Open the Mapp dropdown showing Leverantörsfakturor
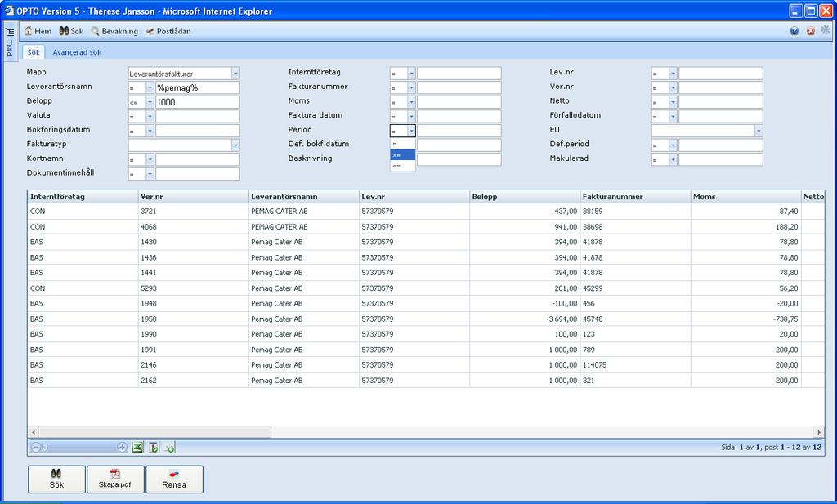Viewport: 837px width, 504px height. pos(235,74)
